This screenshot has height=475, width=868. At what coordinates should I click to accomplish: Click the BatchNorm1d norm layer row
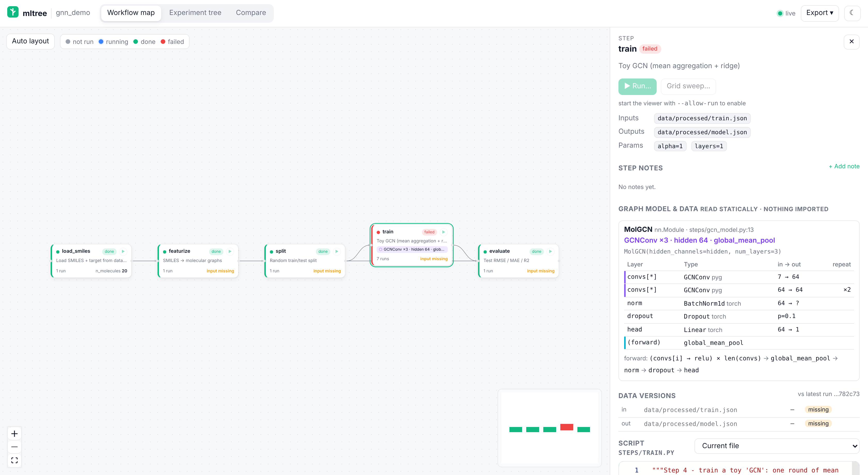tap(739, 303)
